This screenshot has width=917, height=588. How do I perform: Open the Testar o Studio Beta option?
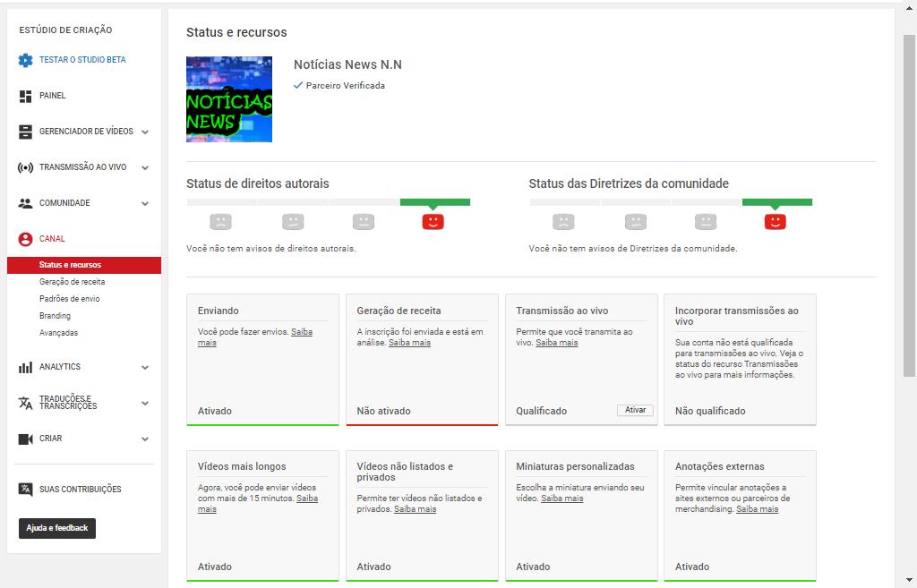[82, 60]
